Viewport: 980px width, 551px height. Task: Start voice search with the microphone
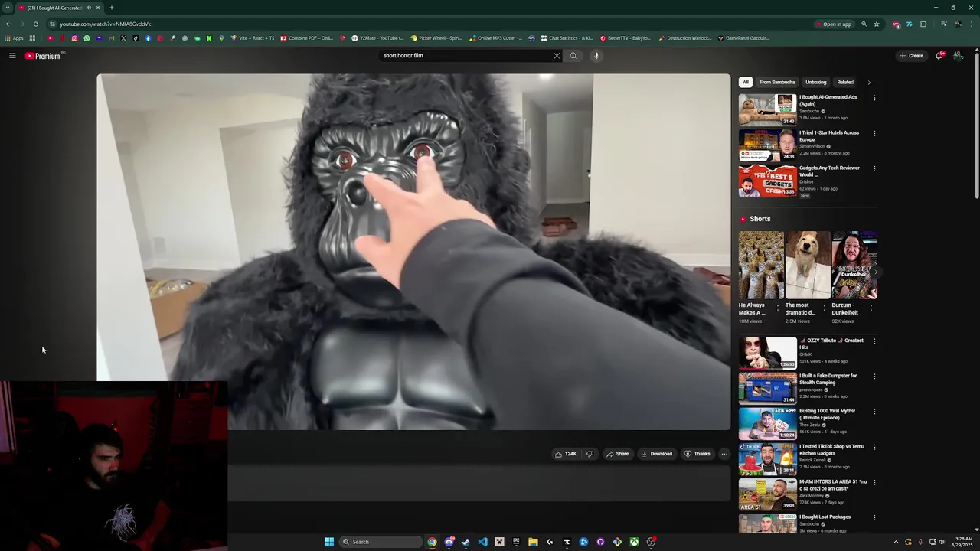[596, 56]
